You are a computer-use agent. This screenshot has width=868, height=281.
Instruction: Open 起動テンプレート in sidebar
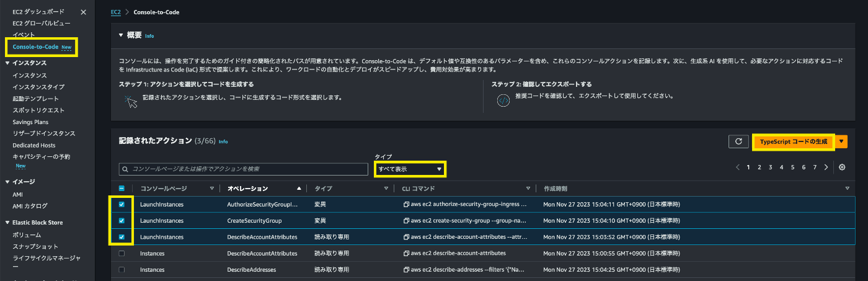(x=36, y=99)
